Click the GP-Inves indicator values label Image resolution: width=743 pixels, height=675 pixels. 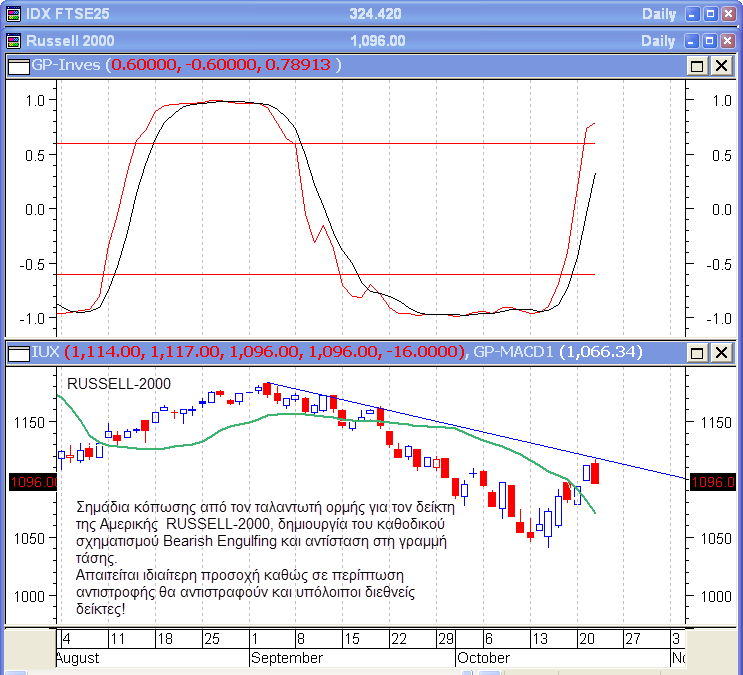tap(224, 65)
